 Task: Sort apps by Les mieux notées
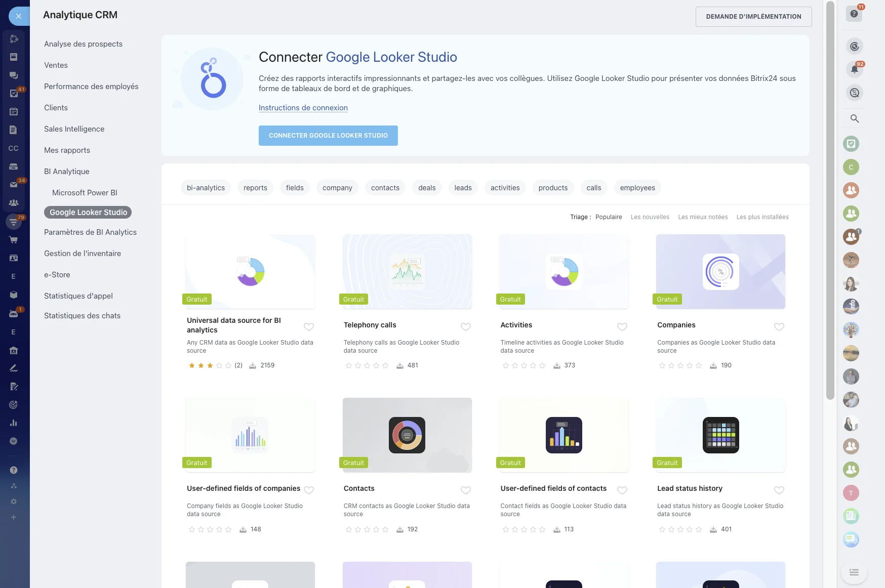coord(702,217)
